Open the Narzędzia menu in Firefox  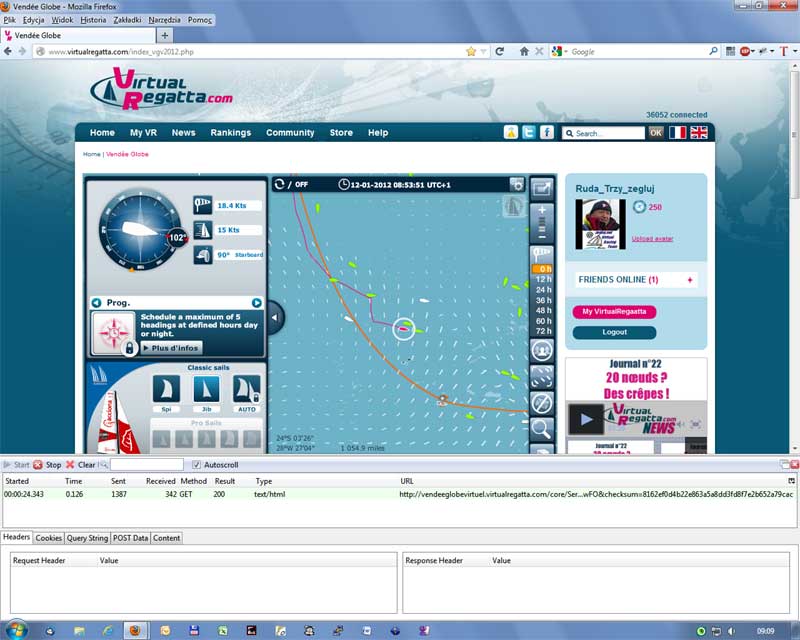(x=164, y=20)
